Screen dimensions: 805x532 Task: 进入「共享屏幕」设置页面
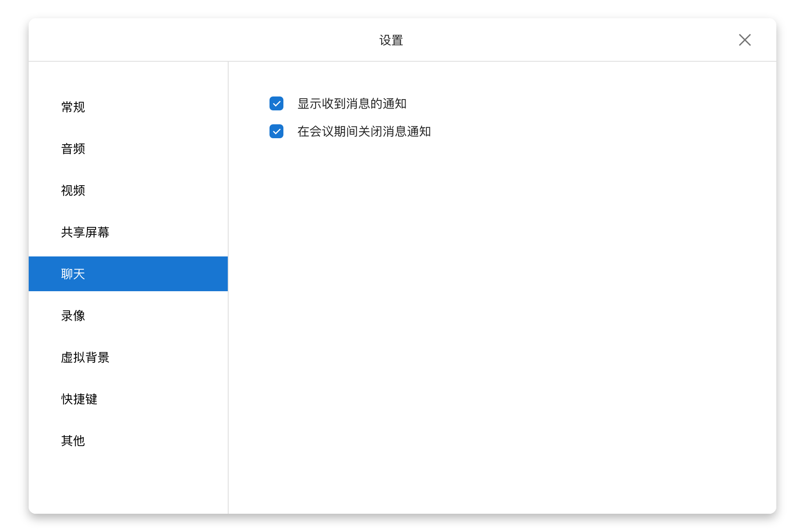point(85,233)
